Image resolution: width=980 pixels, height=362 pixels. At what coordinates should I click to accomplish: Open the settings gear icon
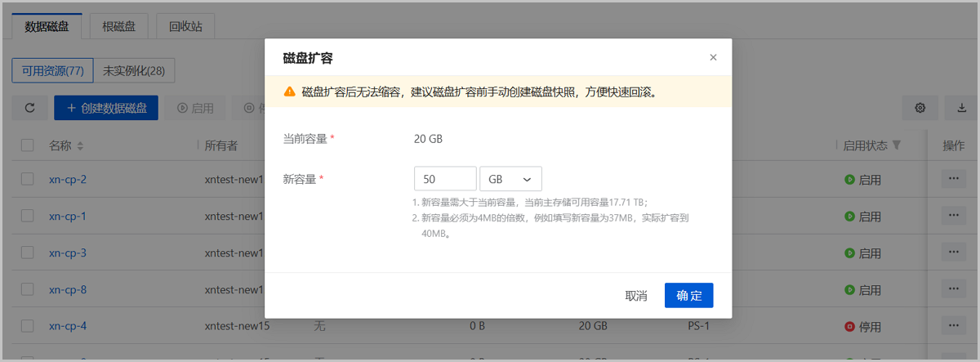point(920,108)
